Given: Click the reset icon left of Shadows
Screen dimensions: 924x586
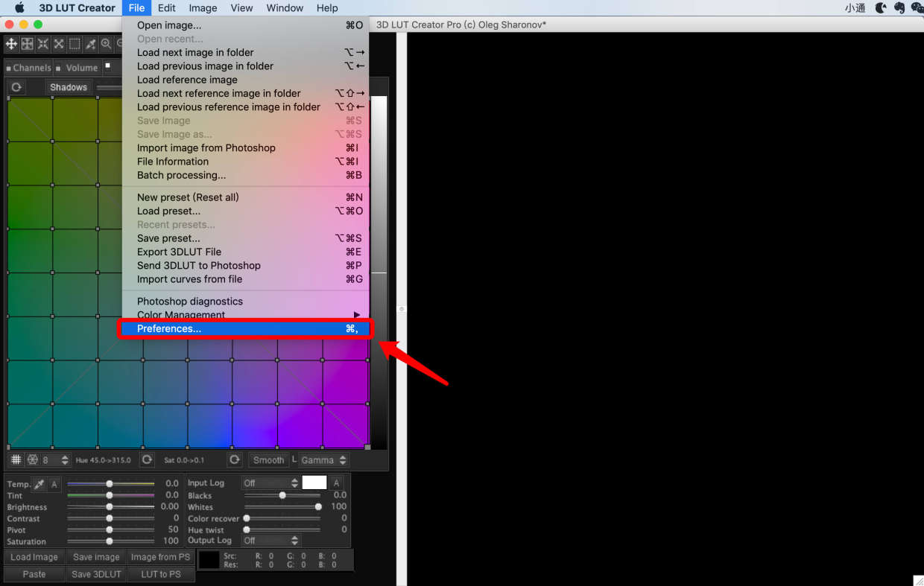Looking at the screenshot, I should 16,87.
